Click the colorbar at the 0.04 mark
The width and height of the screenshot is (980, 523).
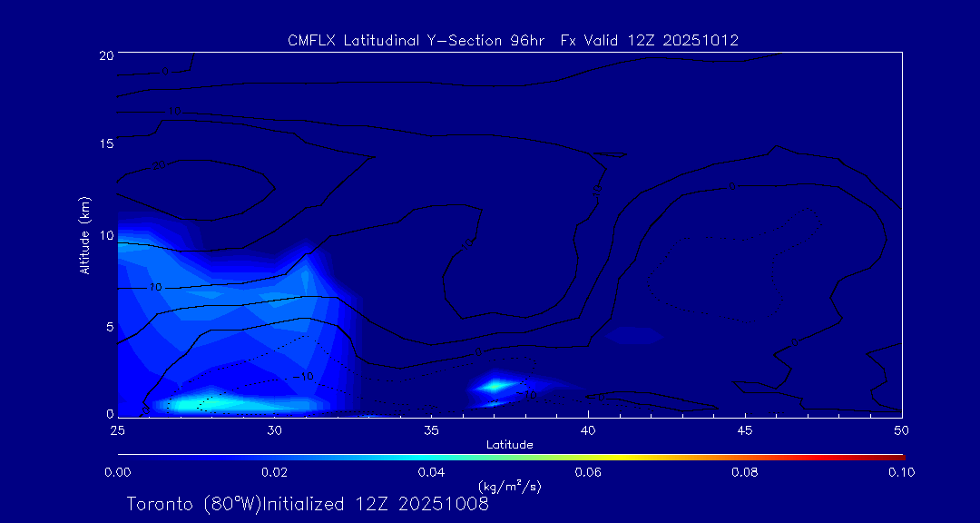(431, 456)
